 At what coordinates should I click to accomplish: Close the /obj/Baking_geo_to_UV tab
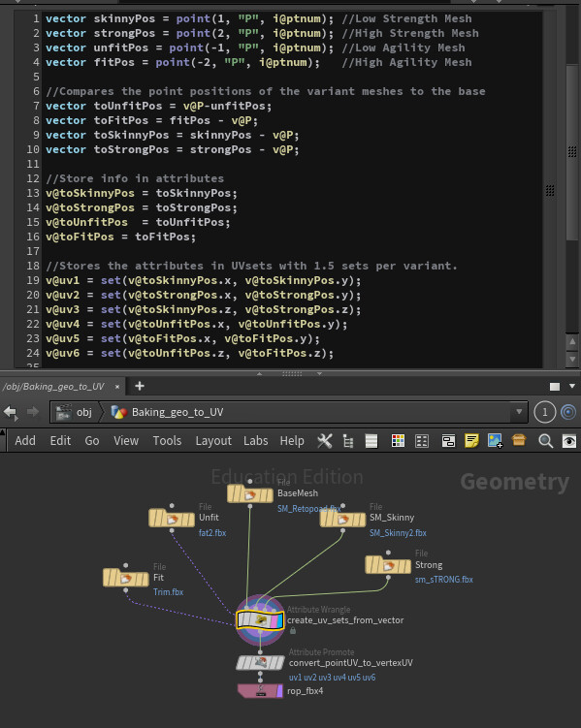(x=117, y=386)
